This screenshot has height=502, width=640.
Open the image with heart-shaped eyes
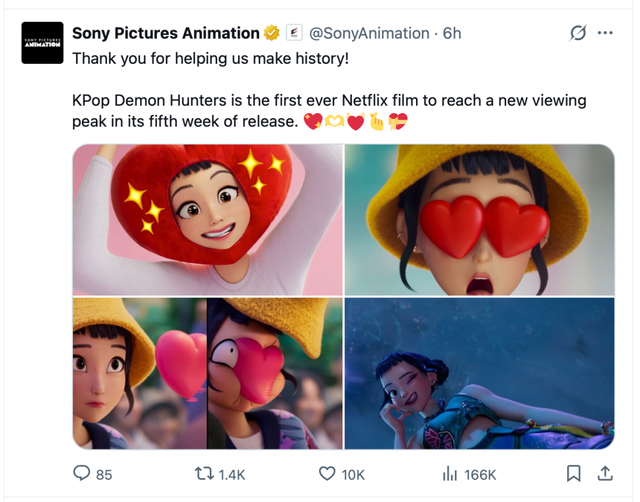click(x=479, y=219)
